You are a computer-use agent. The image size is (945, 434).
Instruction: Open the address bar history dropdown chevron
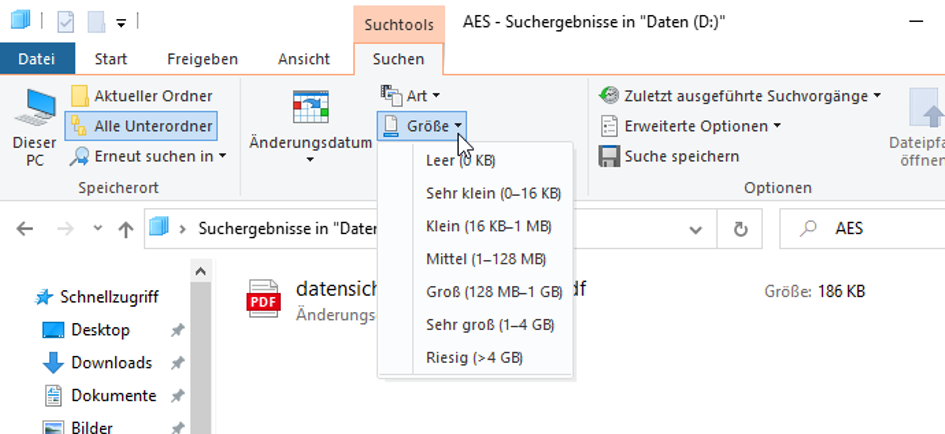696,229
